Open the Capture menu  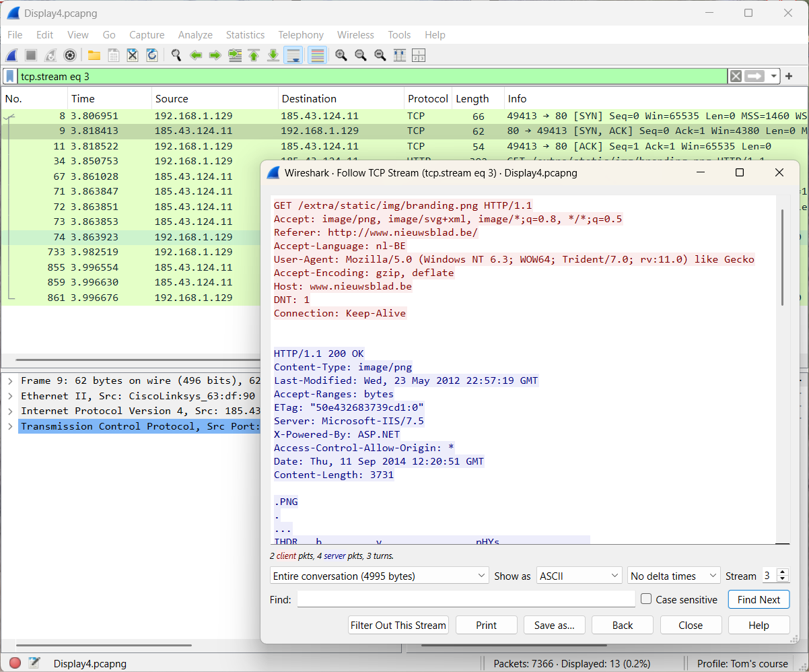click(147, 35)
